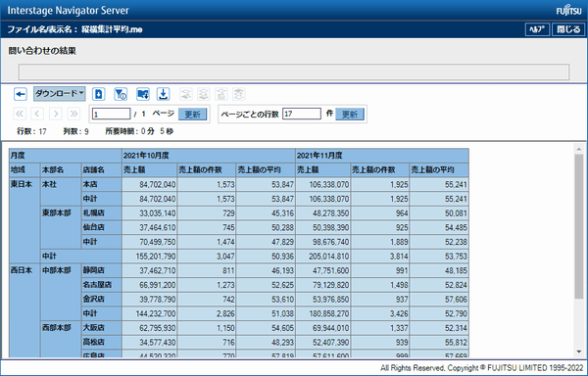Go to the next page arrow
The image size is (588, 376).
click(56, 114)
